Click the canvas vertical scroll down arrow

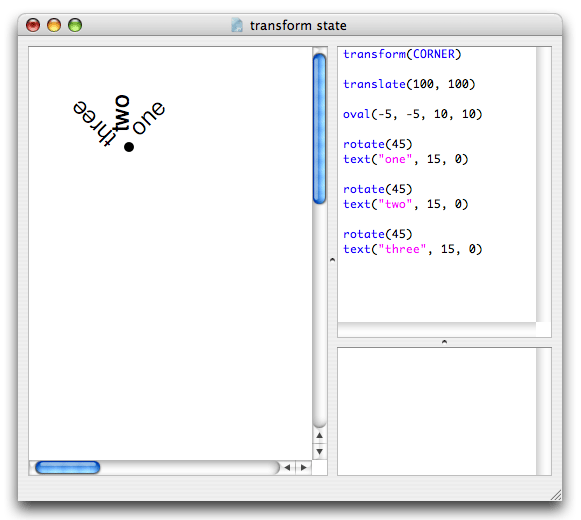pyautogui.click(x=319, y=451)
